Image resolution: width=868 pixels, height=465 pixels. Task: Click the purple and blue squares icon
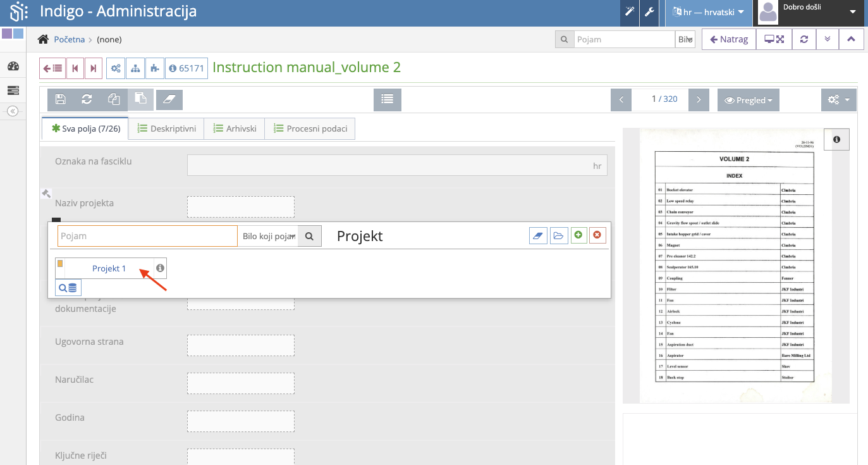point(13,34)
